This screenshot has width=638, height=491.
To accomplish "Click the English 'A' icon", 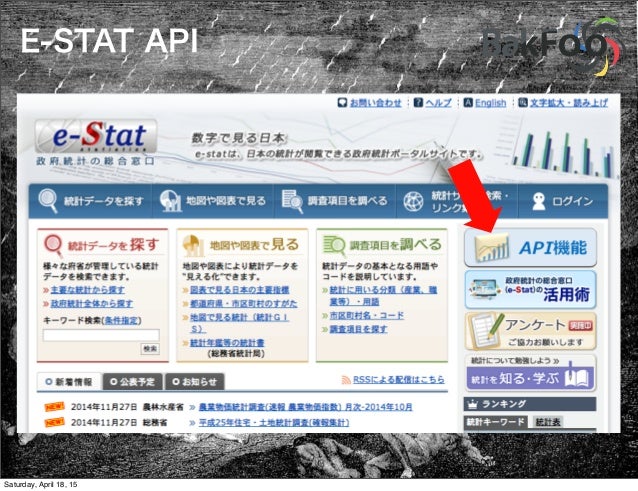I will 468,103.
